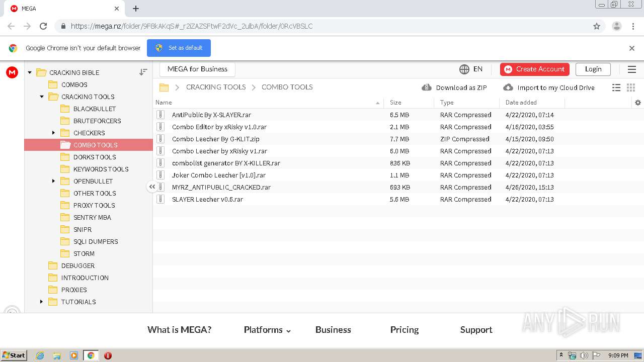Reload the page in Chrome
The height and width of the screenshot is (362, 644).
[x=43, y=26]
